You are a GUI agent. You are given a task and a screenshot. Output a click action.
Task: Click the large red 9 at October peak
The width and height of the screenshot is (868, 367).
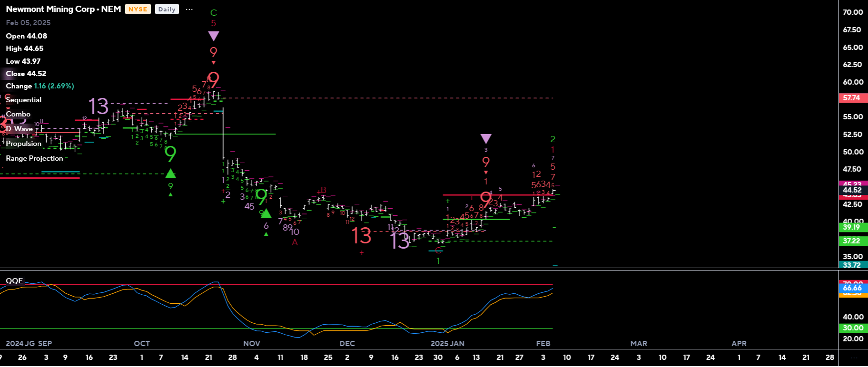click(214, 80)
